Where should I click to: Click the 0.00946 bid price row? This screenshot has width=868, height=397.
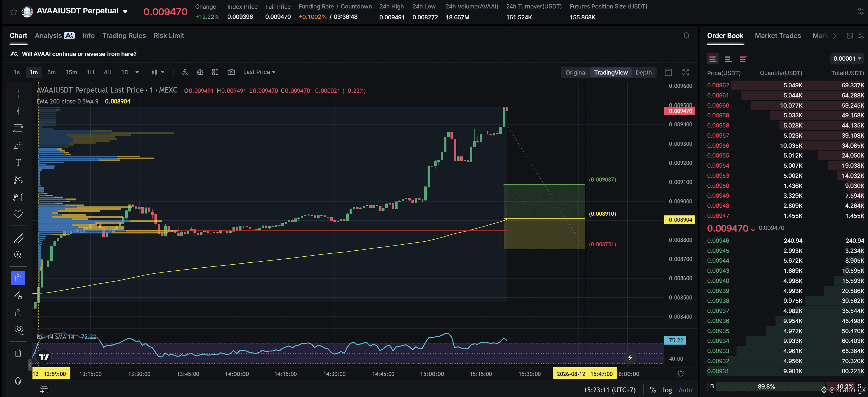(x=785, y=241)
